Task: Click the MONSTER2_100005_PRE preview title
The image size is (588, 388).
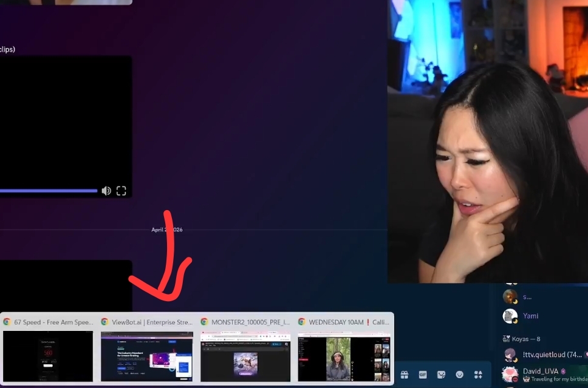Action: 250,322
